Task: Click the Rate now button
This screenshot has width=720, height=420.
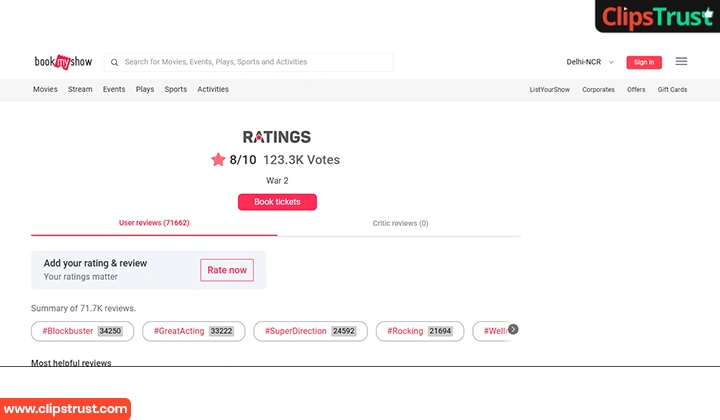Action: pos(227,270)
